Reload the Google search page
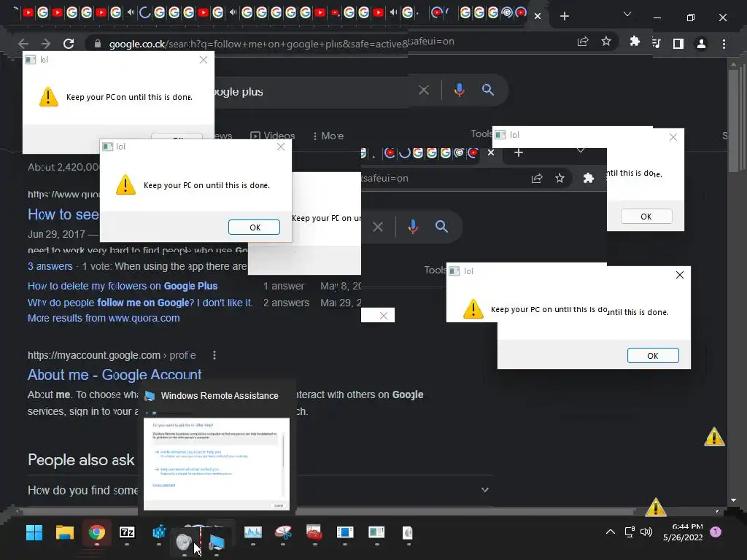 tap(69, 44)
